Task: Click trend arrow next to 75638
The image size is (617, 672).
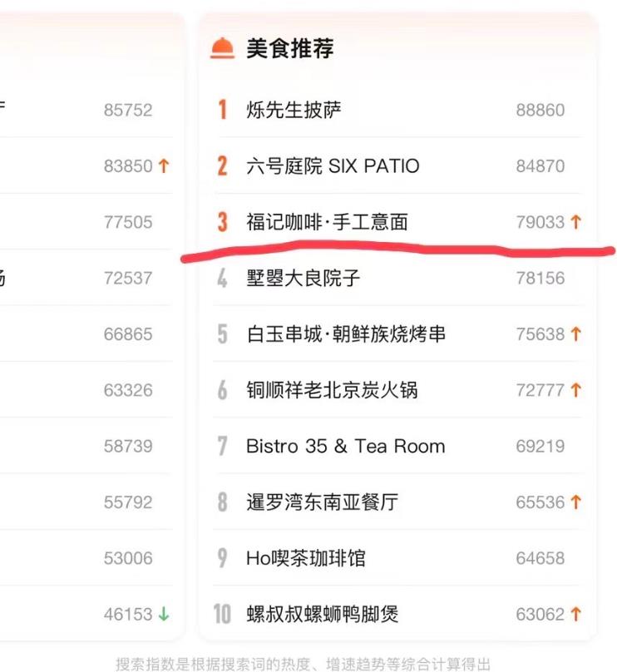Action: [x=575, y=334]
